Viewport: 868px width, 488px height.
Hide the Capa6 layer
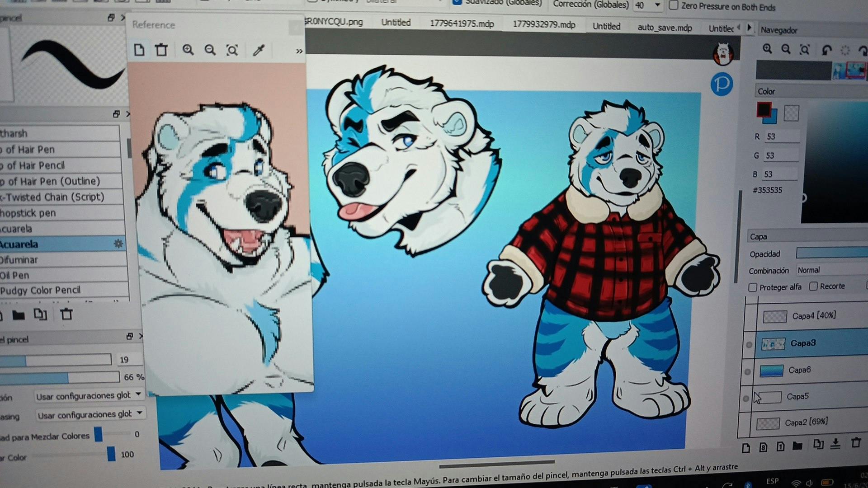748,372
